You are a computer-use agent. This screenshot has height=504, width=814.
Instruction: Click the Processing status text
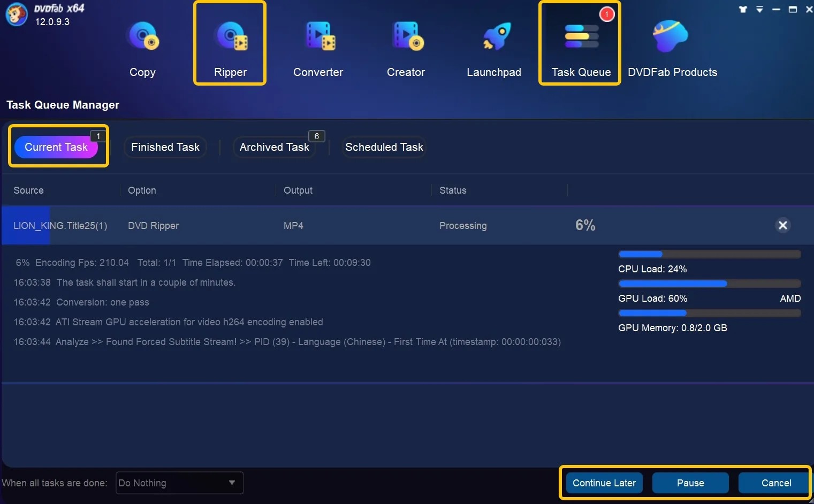coord(463,226)
